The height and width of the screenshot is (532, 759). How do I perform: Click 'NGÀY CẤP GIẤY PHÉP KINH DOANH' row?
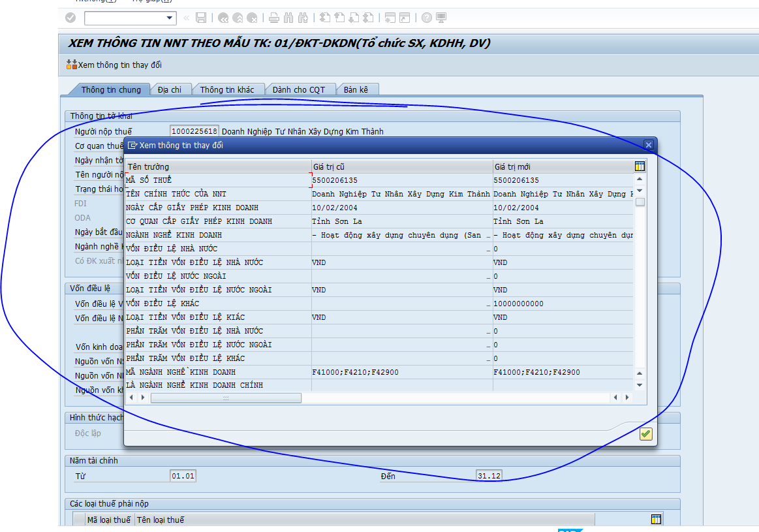[379, 208]
